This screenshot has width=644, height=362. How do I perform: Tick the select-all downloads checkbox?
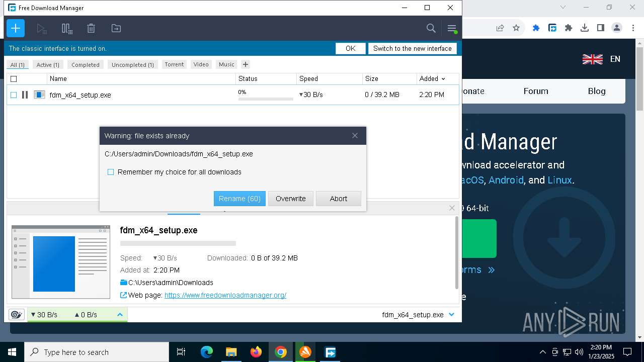tap(14, 79)
